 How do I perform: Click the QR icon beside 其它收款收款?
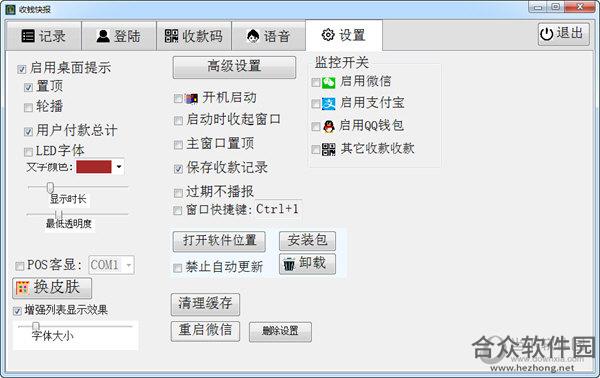(329, 149)
